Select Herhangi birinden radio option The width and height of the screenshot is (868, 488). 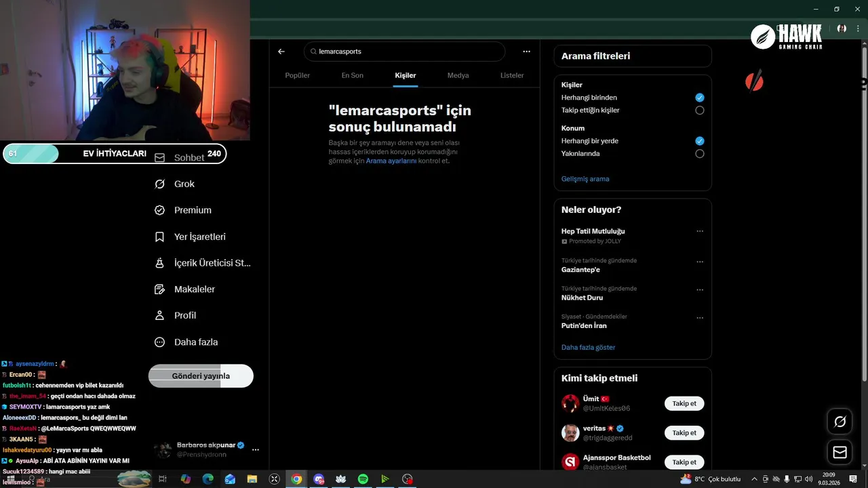click(700, 98)
